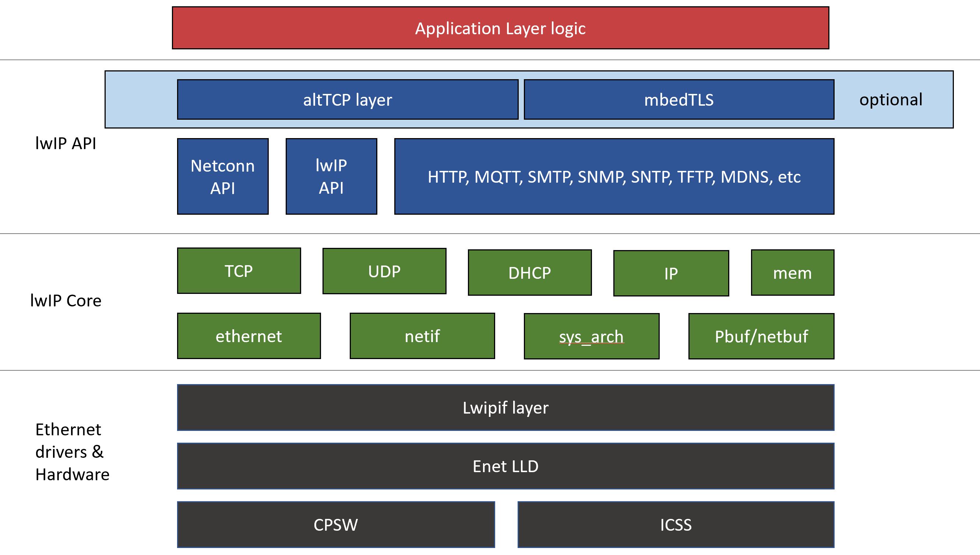Screen dimensions: 980x555
Task: Click the Enet LLD bar
Action: (x=505, y=466)
